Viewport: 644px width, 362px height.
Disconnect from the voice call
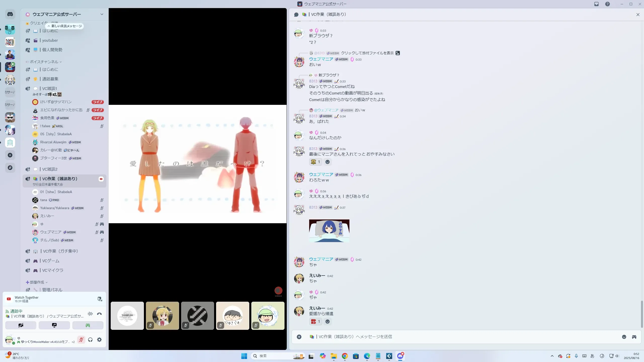tap(99, 314)
